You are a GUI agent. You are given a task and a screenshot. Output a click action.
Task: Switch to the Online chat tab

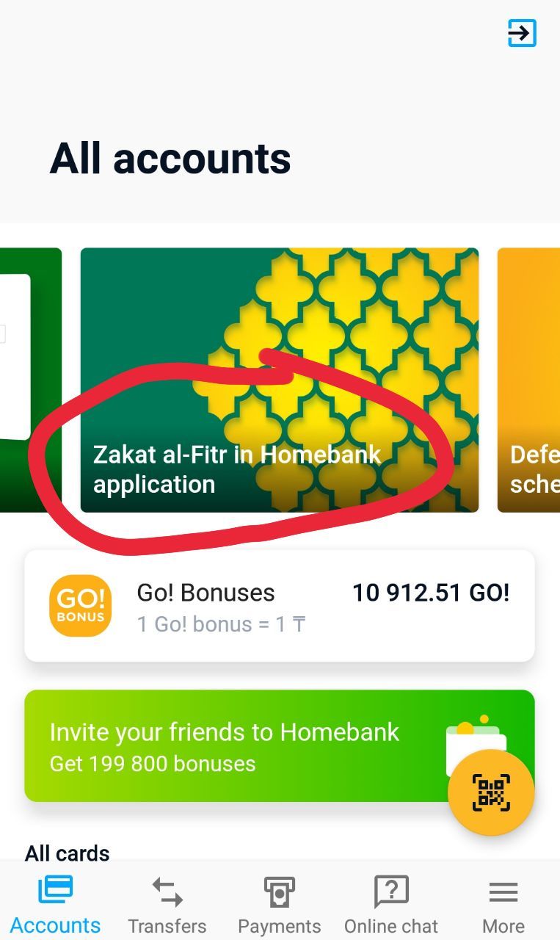point(391,905)
